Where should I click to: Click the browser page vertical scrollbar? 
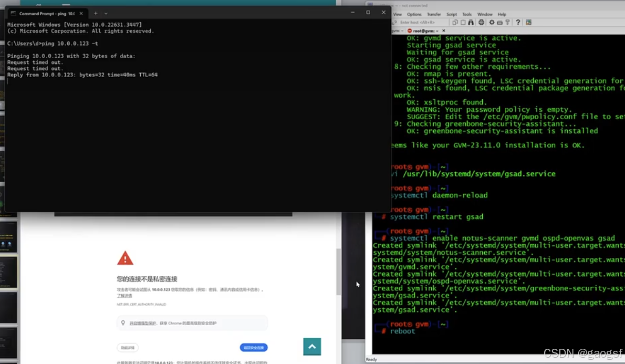click(x=338, y=272)
